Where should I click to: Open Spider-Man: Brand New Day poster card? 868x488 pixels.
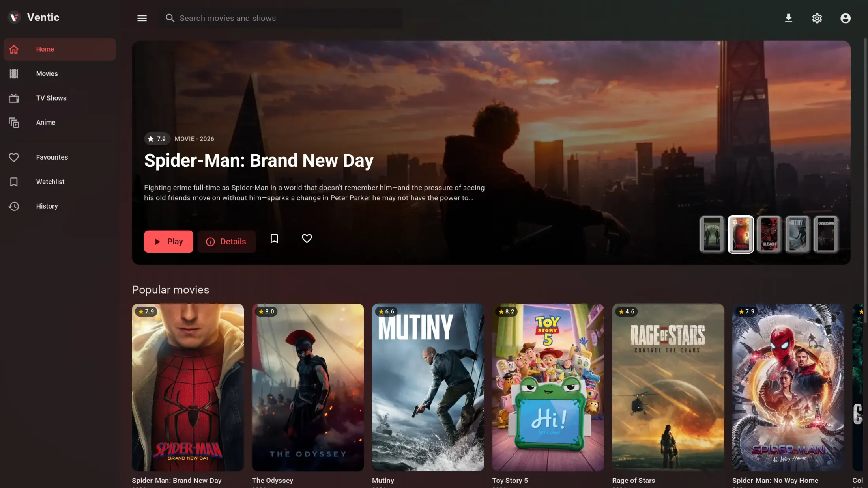point(188,387)
